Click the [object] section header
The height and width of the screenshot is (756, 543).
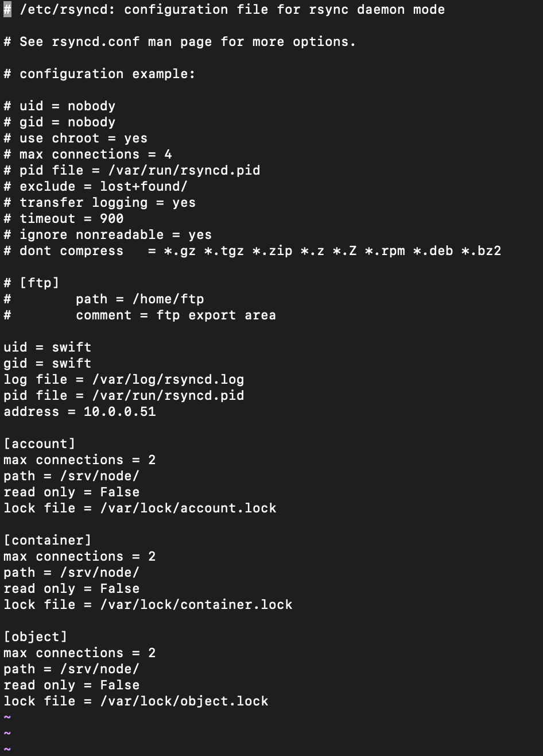click(35, 637)
